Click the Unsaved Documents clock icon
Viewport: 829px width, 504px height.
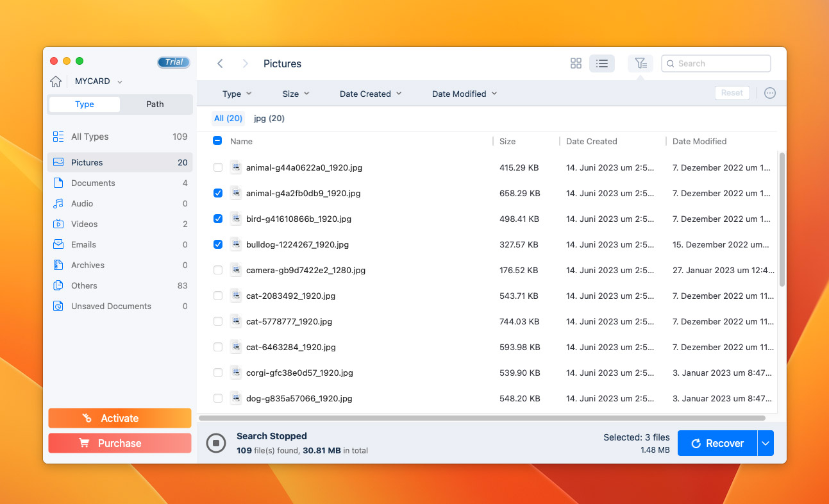(x=58, y=306)
